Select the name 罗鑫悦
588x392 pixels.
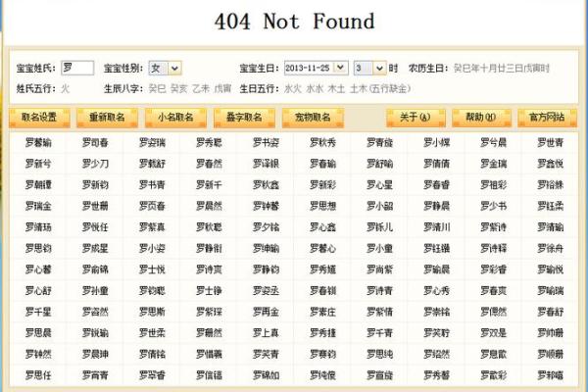(550, 164)
